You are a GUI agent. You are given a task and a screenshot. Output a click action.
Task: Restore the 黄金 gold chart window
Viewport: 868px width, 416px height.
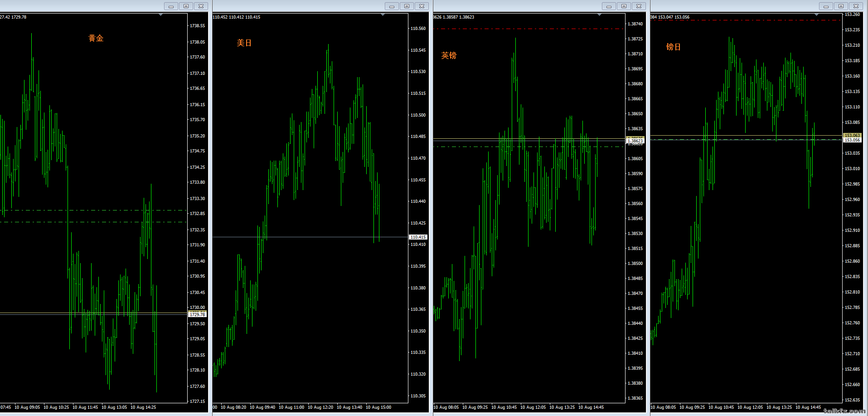[x=186, y=6]
